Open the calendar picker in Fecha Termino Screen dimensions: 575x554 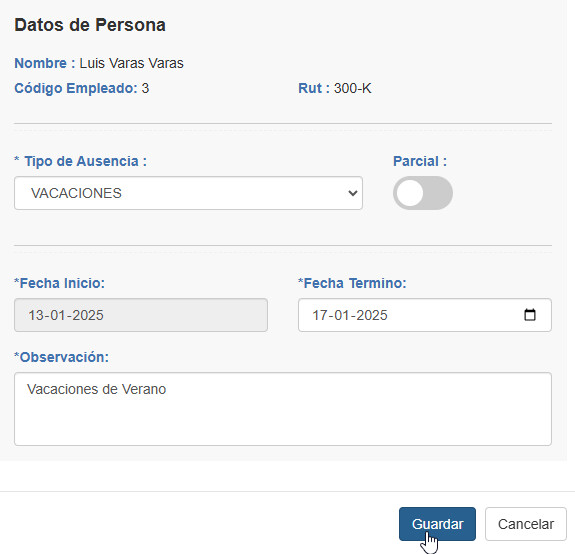point(530,315)
